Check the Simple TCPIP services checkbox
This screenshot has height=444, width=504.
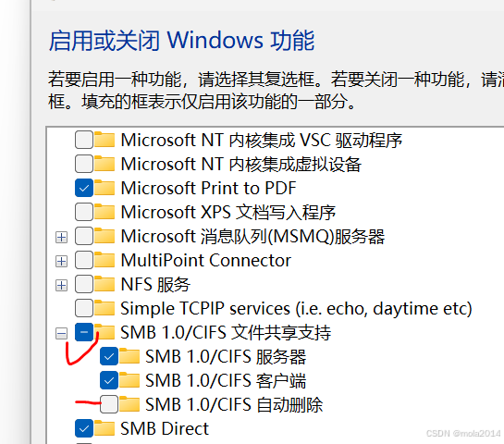(x=84, y=308)
